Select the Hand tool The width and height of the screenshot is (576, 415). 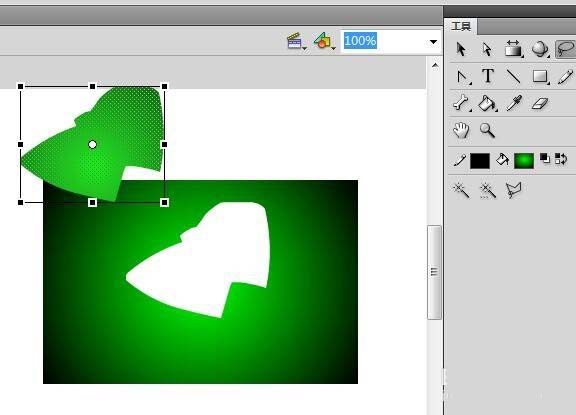click(461, 130)
